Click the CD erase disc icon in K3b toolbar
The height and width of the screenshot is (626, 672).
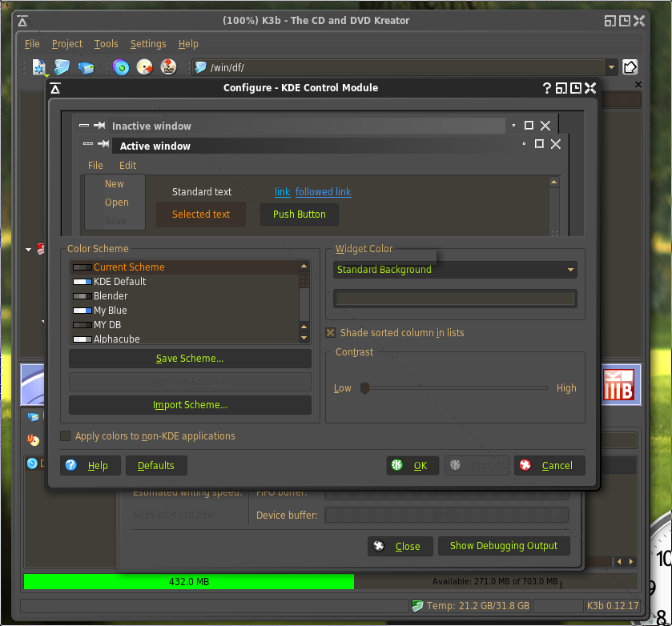point(144,67)
